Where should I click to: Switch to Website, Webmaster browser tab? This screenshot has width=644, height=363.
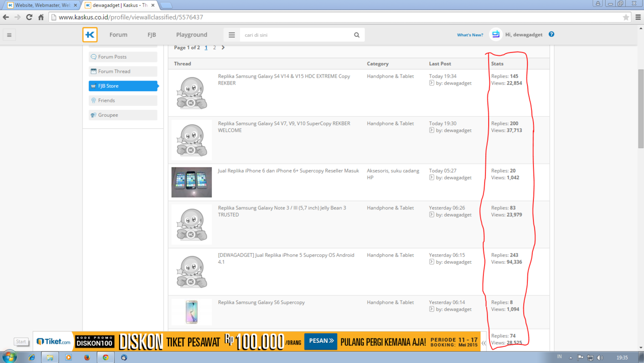point(41,5)
